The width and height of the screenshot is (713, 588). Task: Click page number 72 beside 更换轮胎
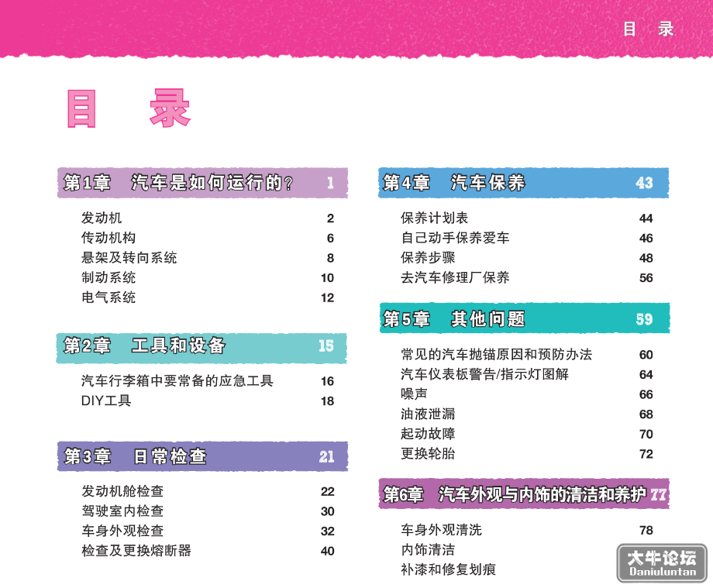pyautogui.click(x=646, y=454)
